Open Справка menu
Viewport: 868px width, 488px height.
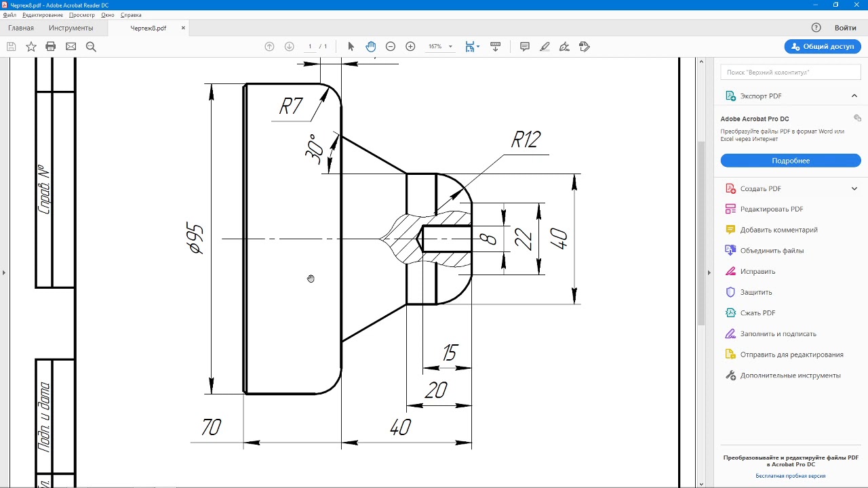coord(131,15)
